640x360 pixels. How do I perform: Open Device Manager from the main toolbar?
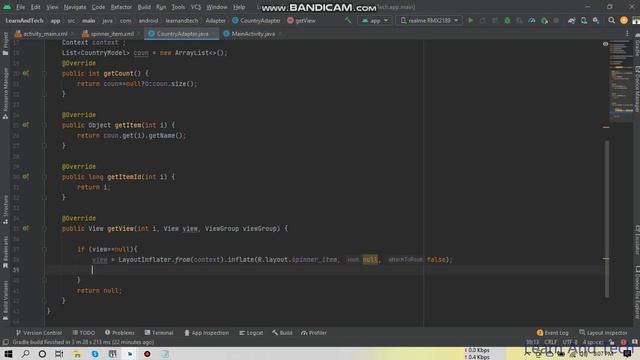[x=584, y=20]
